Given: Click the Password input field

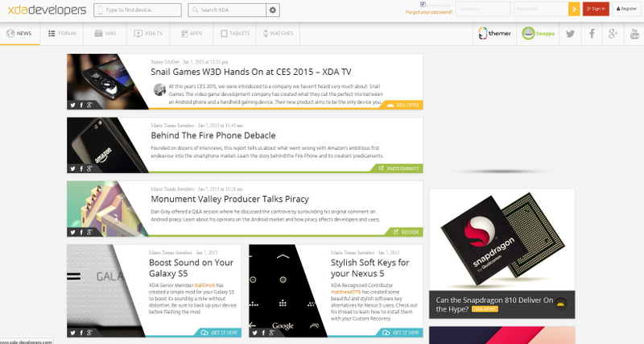Looking at the screenshot, I should tap(541, 9).
